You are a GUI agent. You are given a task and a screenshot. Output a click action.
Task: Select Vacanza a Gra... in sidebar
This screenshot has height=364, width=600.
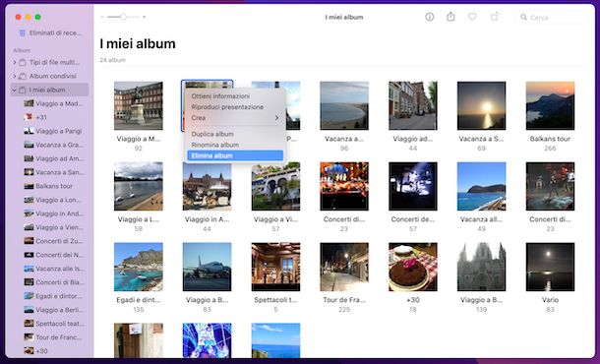tap(53, 145)
